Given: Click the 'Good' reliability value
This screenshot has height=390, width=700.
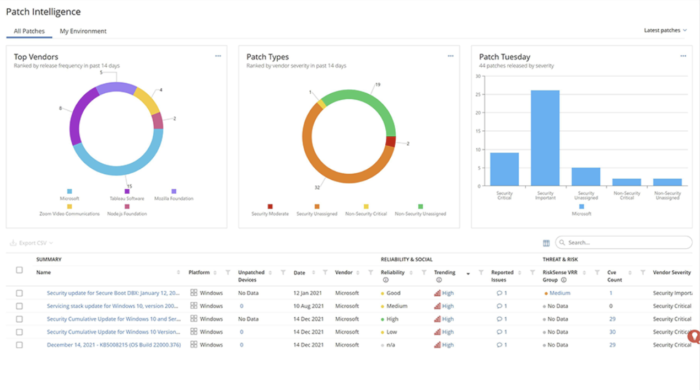Looking at the screenshot, I should [x=393, y=293].
